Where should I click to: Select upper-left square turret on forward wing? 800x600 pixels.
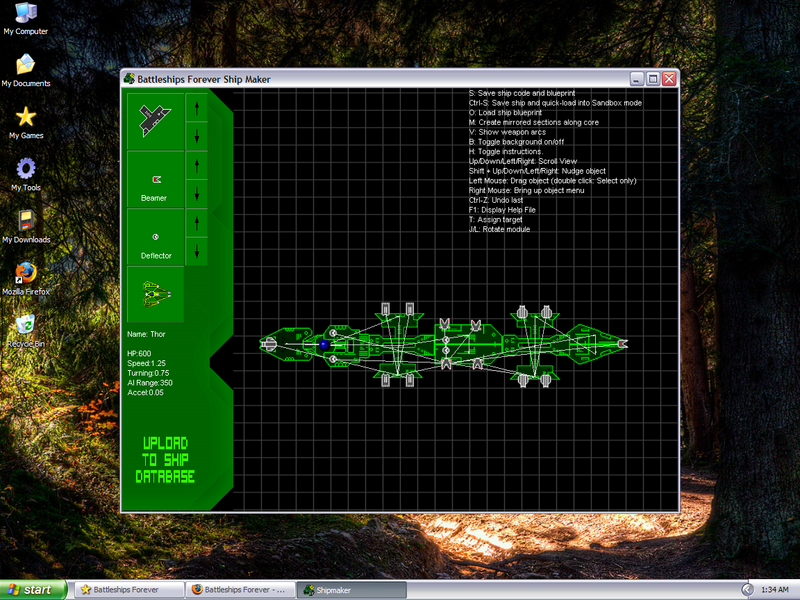point(386,309)
